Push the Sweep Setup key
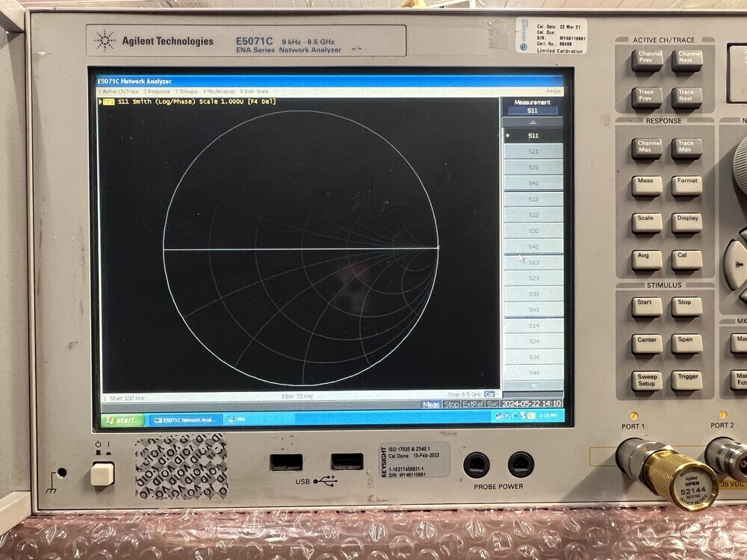 click(x=646, y=382)
